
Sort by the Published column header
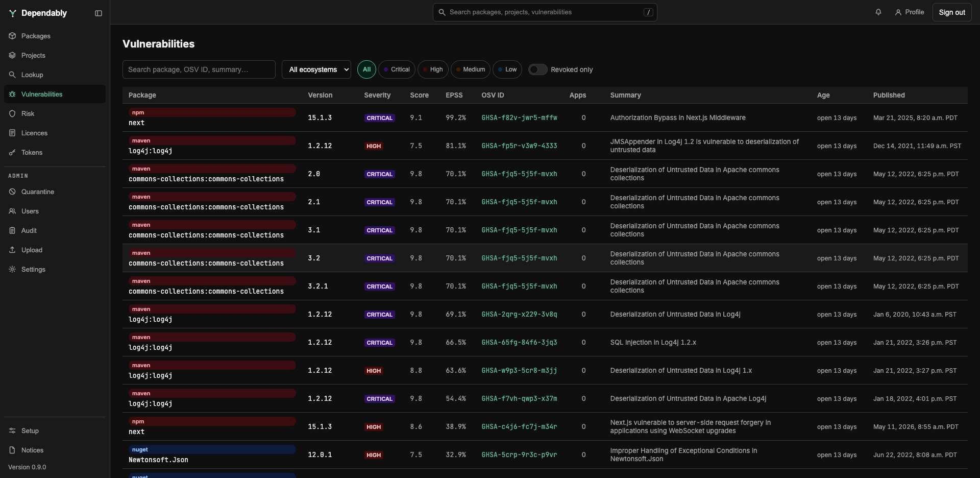[x=889, y=95]
